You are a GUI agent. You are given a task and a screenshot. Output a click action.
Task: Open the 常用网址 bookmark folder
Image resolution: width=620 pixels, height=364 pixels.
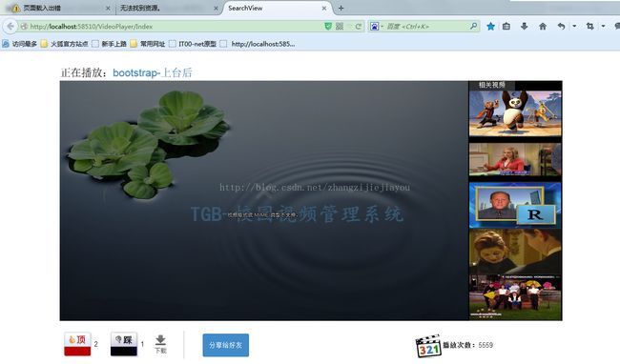click(x=148, y=44)
